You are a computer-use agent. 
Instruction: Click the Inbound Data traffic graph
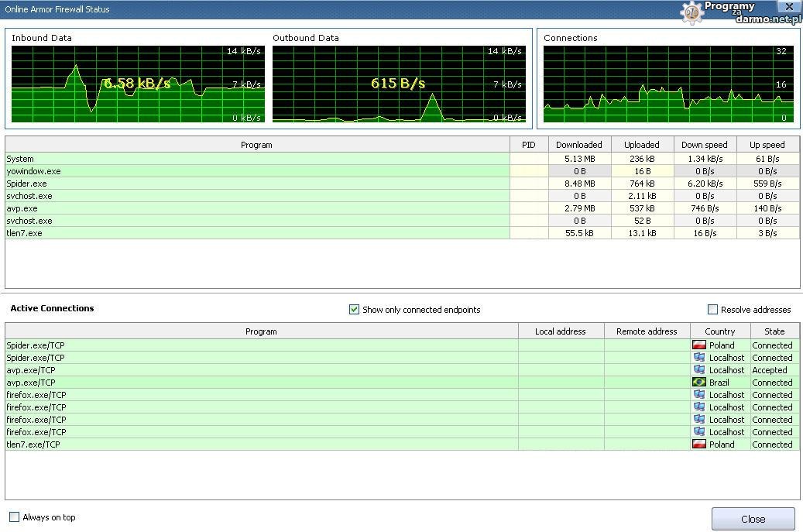click(137, 84)
